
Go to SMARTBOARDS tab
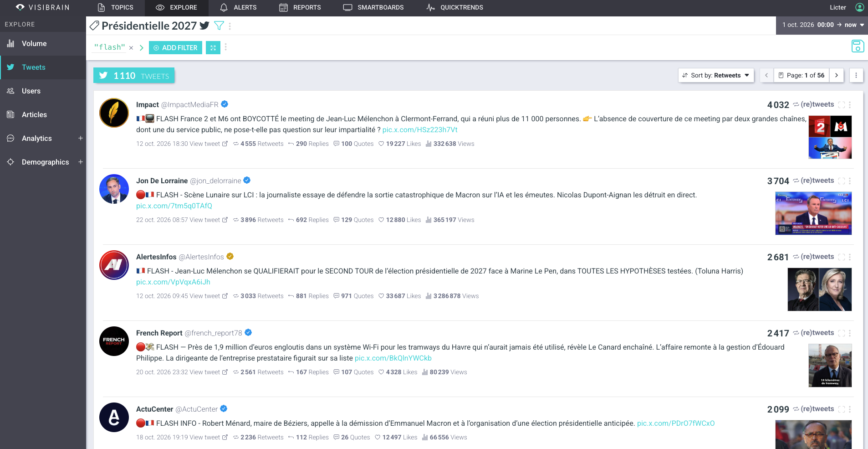tap(373, 7)
